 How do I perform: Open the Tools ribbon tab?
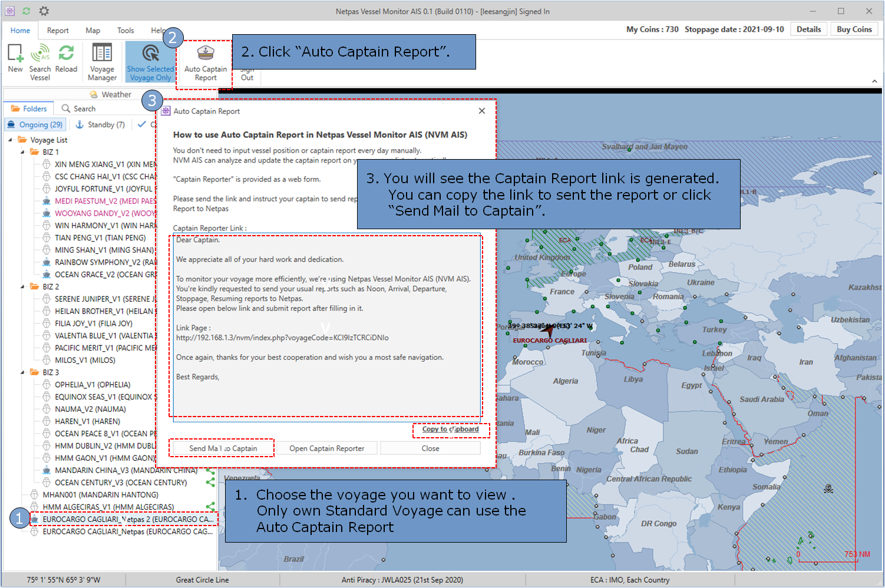126,30
